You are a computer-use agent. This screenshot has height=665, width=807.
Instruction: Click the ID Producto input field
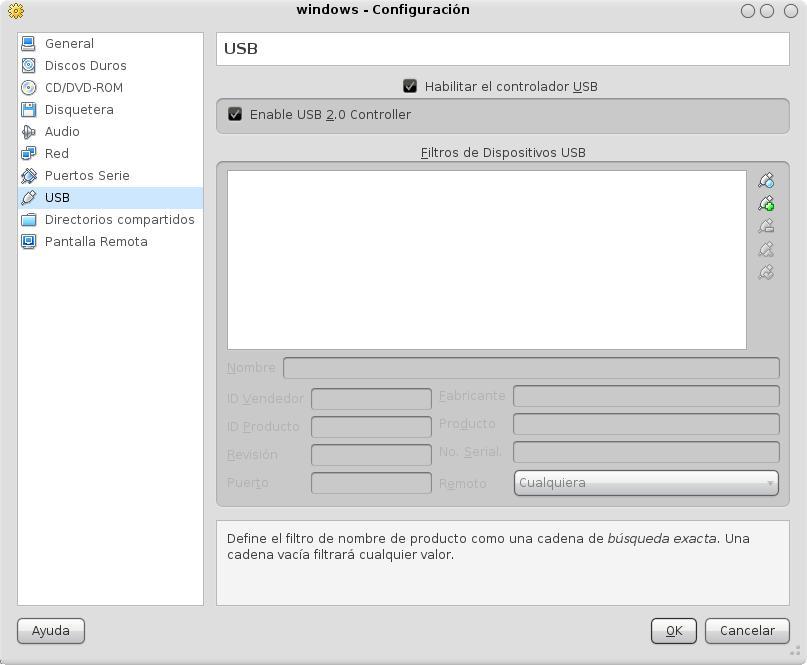[x=371, y=427]
